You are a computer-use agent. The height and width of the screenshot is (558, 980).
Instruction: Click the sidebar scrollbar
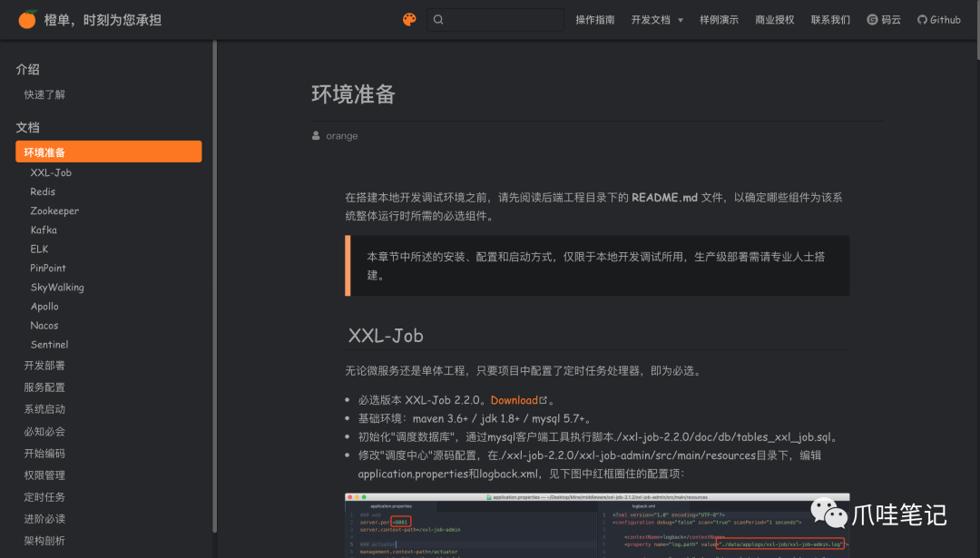pyautogui.click(x=214, y=286)
